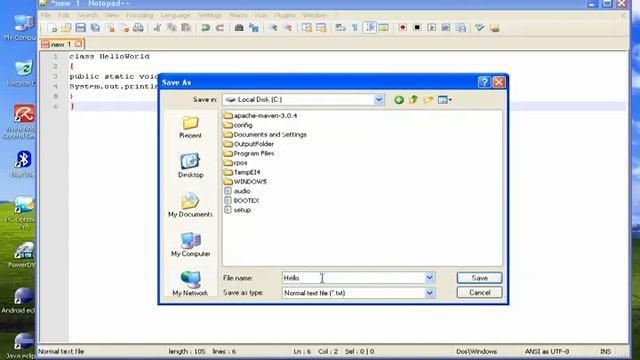Viewport: 640px width, 360px height.
Task: Click the Save toolbar icon in Notepad++
Action: pyautogui.click(x=80, y=28)
